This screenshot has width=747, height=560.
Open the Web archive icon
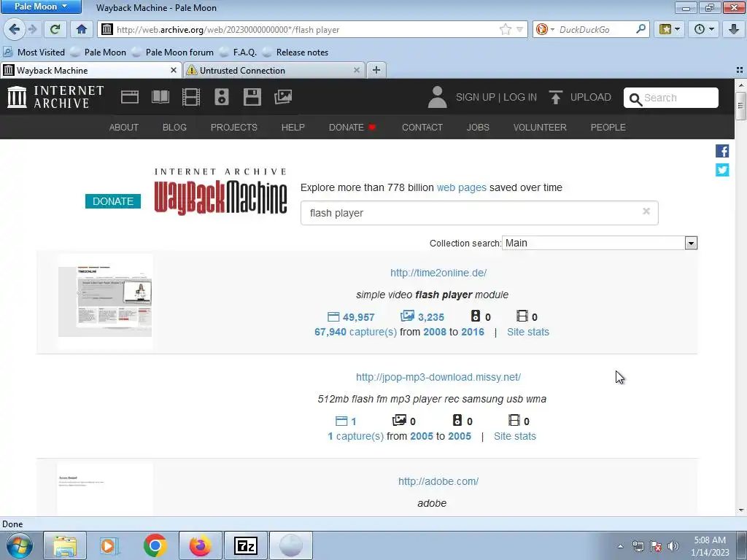[130, 97]
